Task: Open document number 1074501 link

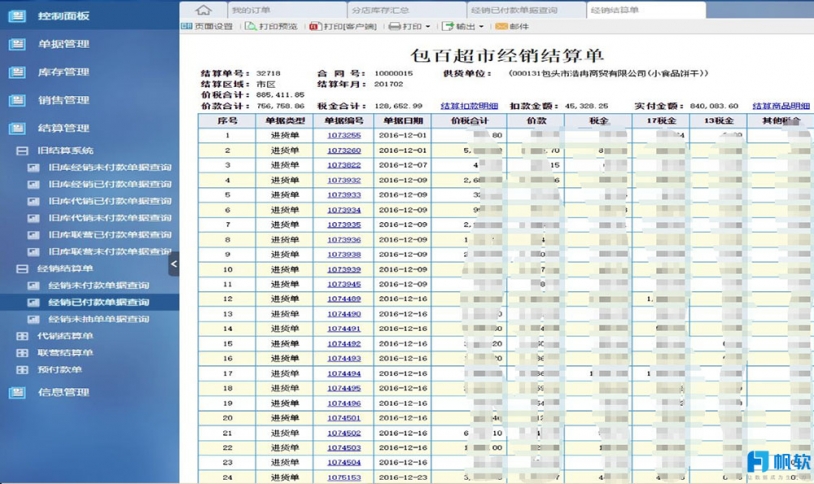Action: pos(344,418)
